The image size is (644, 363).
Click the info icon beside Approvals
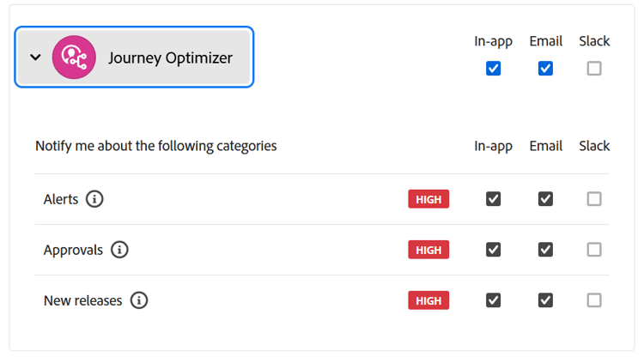(x=120, y=250)
